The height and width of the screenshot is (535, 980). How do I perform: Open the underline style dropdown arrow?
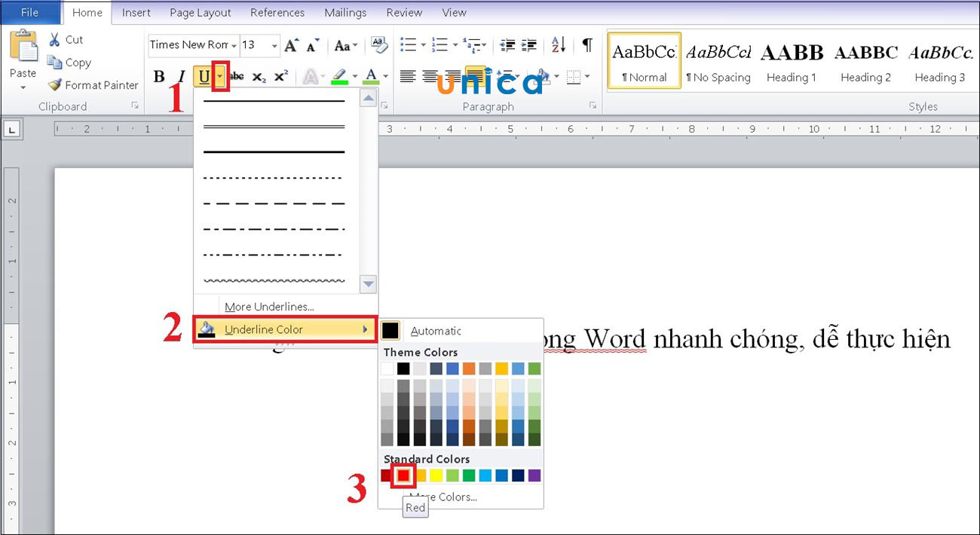pyautogui.click(x=220, y=76)
